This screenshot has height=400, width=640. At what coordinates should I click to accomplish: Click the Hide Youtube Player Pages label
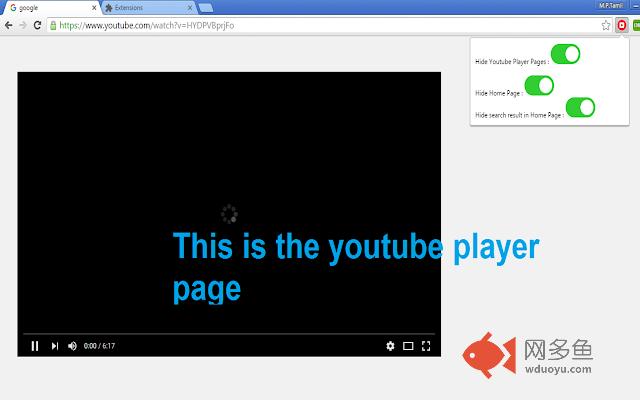click(x=512, y=62)
